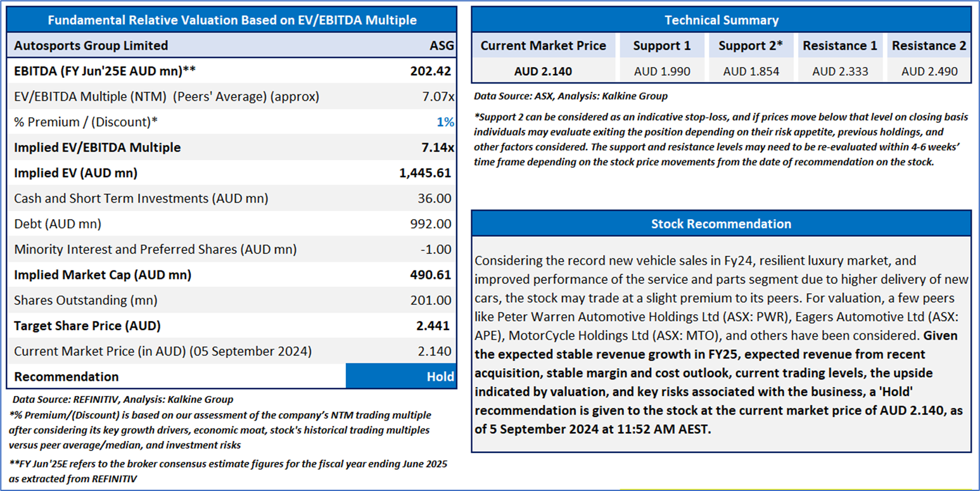Click the AUD 1.854 support value
980x491 pixels.
coord(751,72)
